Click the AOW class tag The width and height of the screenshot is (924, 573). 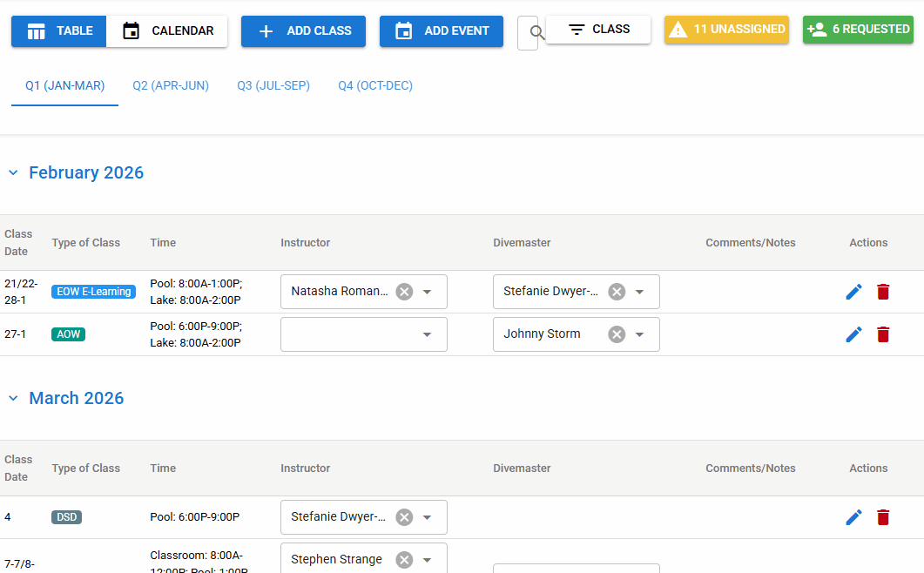coord(68,334)
